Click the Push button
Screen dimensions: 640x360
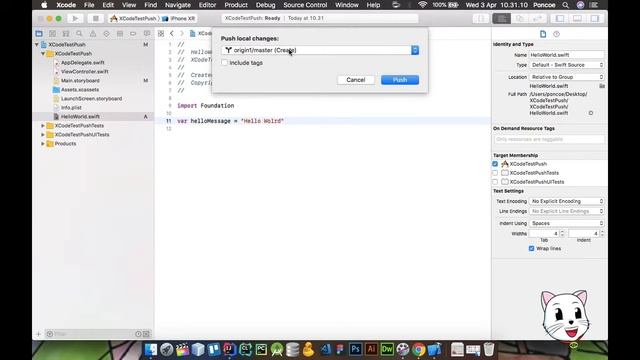coord(400,80)
